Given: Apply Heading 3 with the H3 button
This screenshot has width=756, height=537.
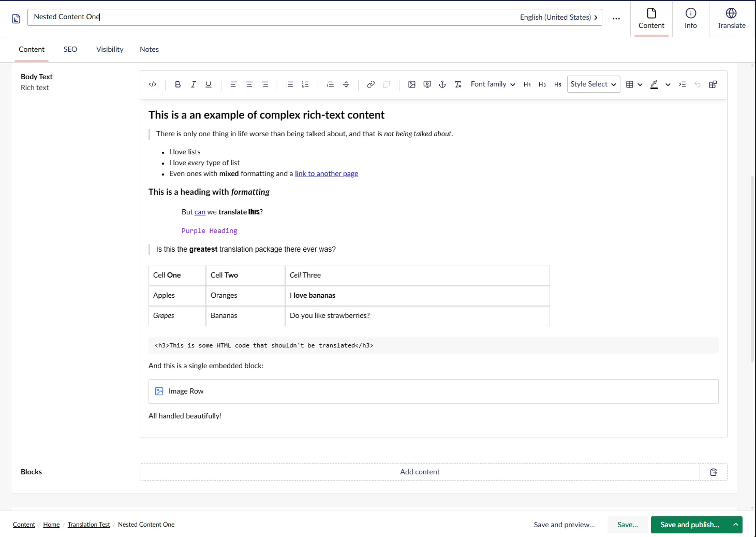Looking at the screenshot, I should coord(542,84).
